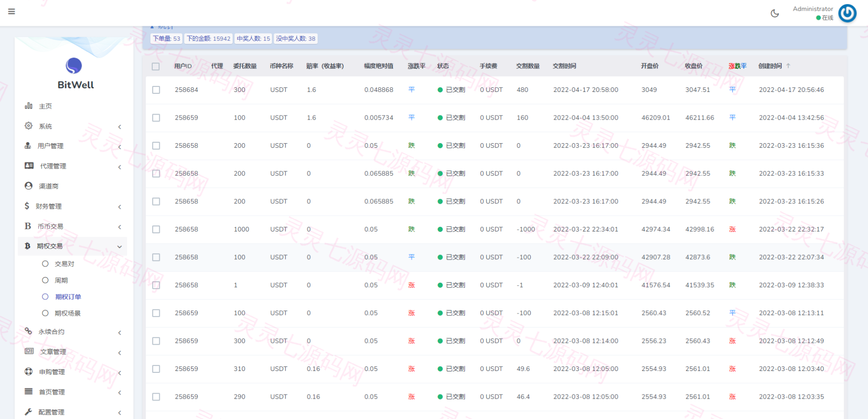Click the 币币交易 B icon
Screen dimensions: 868x419
click(x=28, y=226)
